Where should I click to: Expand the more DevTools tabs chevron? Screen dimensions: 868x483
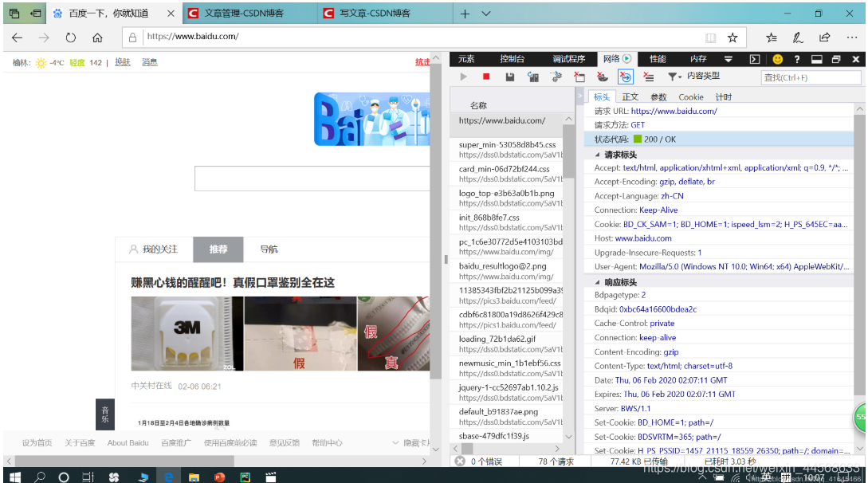coord(729,59)
